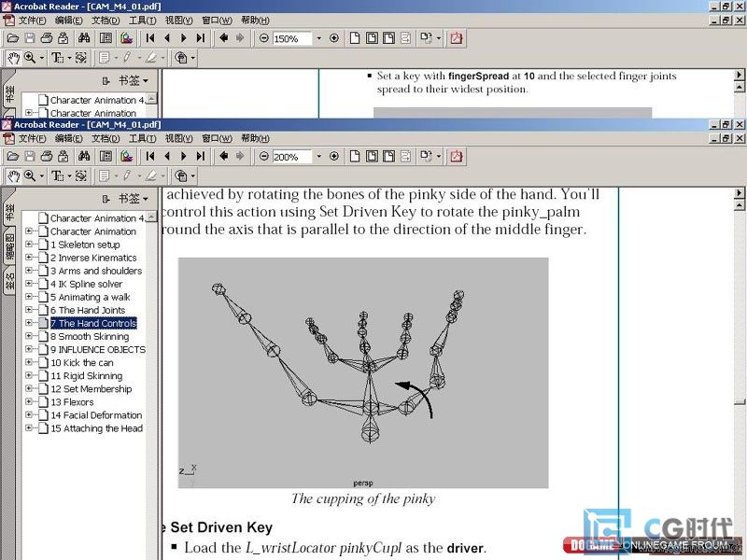
Task: Expand the '1 Skeleton setup' bookmark
Action: tap(29, 244)
